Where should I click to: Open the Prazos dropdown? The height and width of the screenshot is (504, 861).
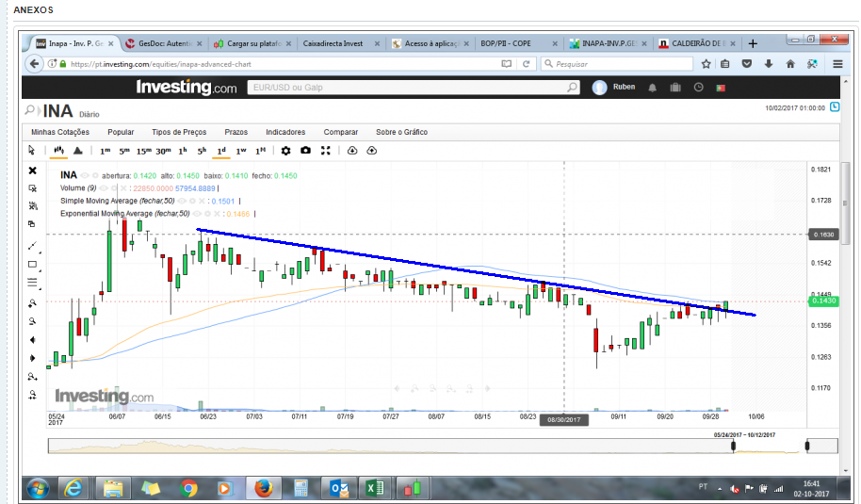tap(236, 133)
